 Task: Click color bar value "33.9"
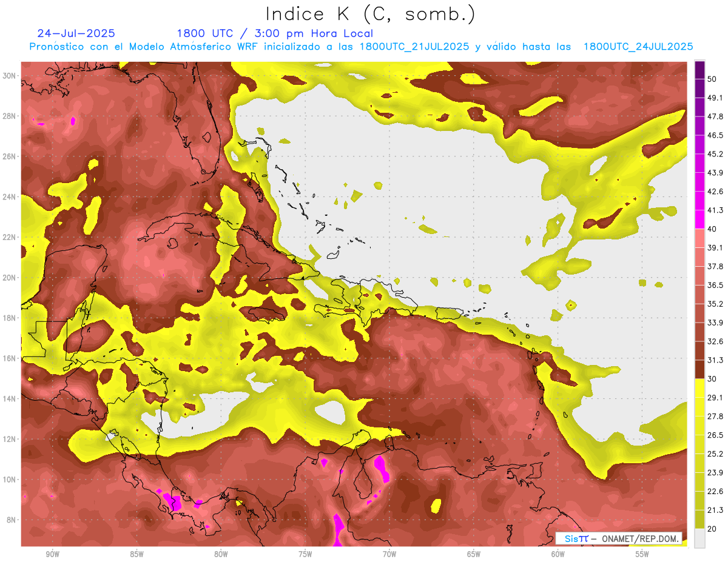coord(715,323)
